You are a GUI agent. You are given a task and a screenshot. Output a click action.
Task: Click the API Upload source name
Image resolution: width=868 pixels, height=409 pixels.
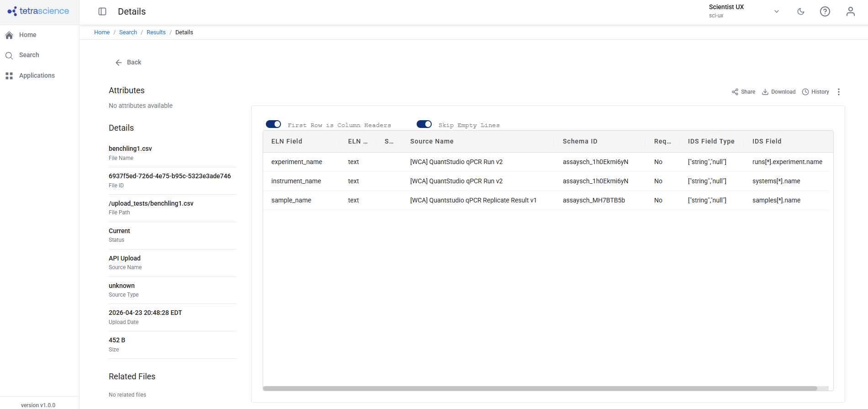coord(125,258)
